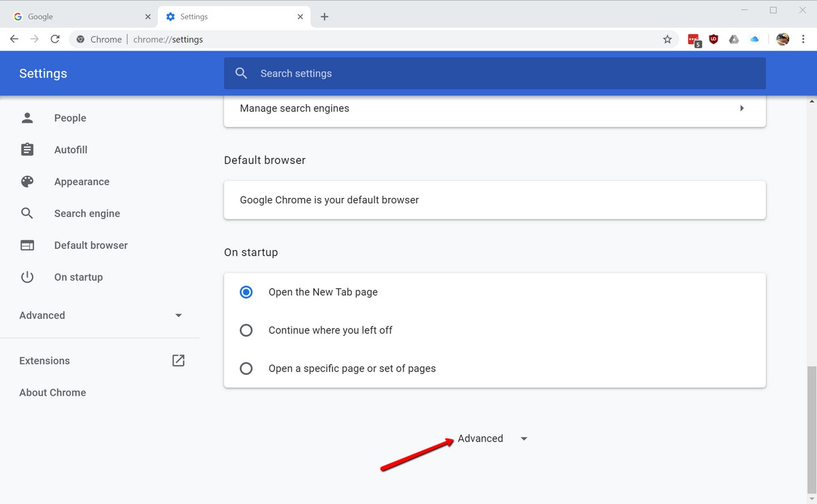Open Extensions external link icon
Image resolution: width=817 pixels, height=504 pixels.
pyautogui.click(x=178, y=360)
